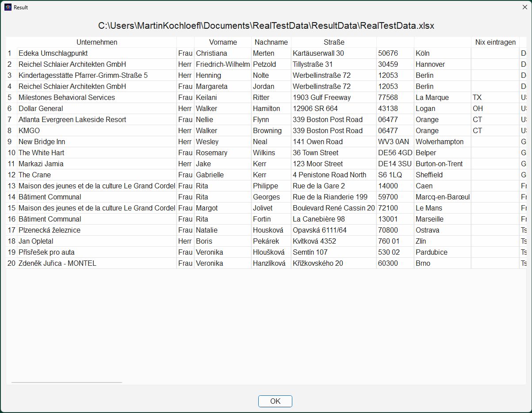
Task: Click state code OH
Action: [x=495, y=108]
